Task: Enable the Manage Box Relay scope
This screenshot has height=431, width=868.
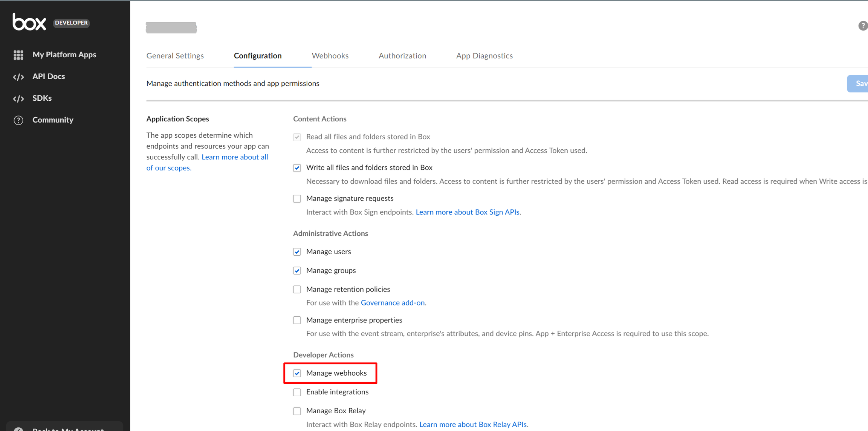Action: coord(297,411)
